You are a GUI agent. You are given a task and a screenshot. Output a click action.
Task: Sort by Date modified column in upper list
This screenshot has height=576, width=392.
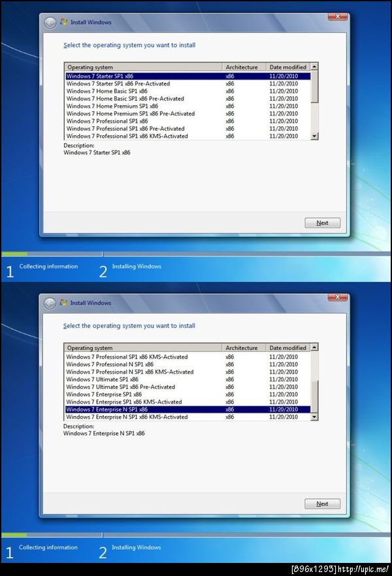(x=288, y=67)
